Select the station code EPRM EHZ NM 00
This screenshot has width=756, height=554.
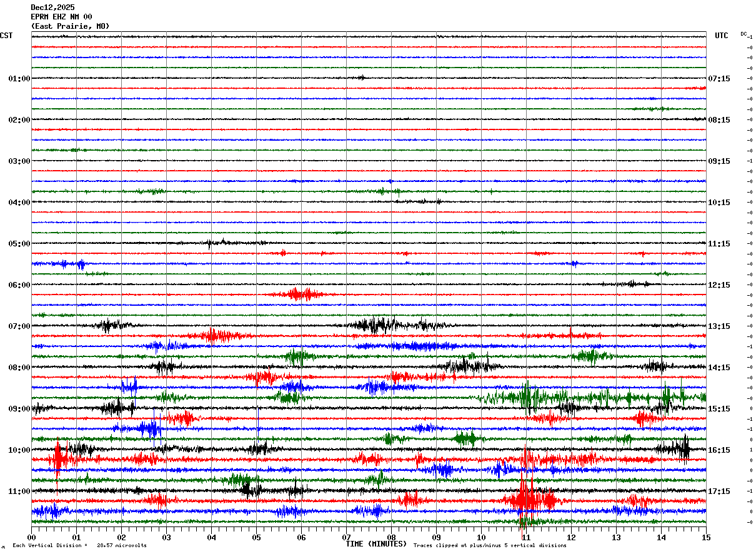click(61, 17)
